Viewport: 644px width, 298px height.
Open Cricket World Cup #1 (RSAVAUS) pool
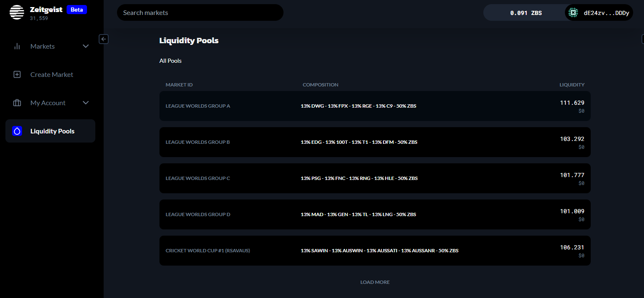pyautogui.click(x=375, y=251)
